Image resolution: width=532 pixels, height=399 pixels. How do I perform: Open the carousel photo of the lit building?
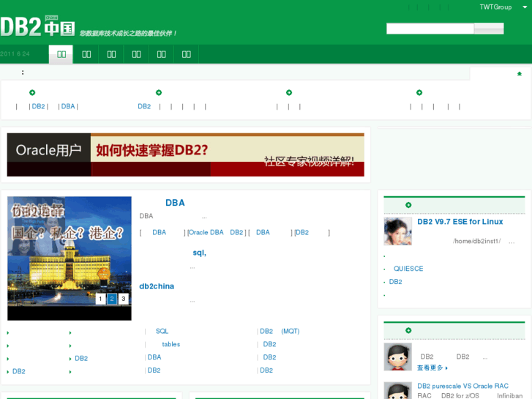click(x=70, y=258)
